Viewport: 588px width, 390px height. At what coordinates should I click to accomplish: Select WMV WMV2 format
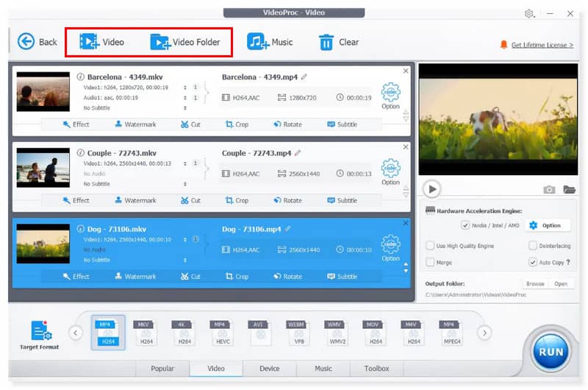337,333
